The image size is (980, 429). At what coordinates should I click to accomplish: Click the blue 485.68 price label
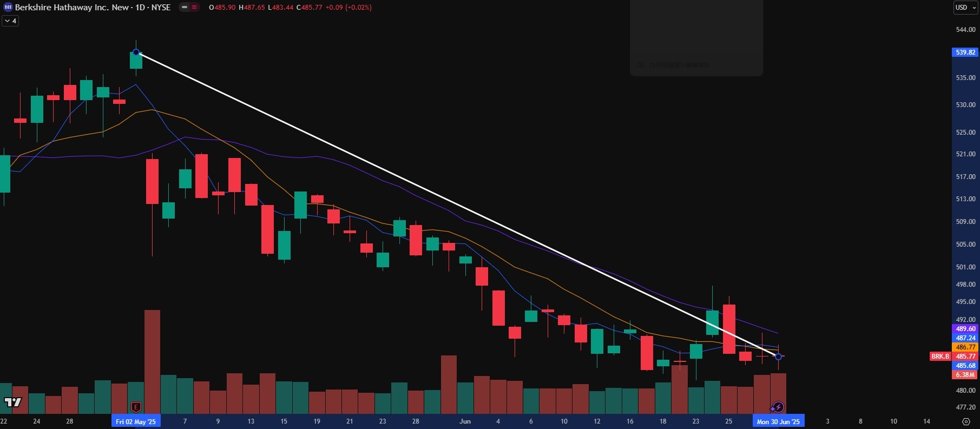(965, 366)
